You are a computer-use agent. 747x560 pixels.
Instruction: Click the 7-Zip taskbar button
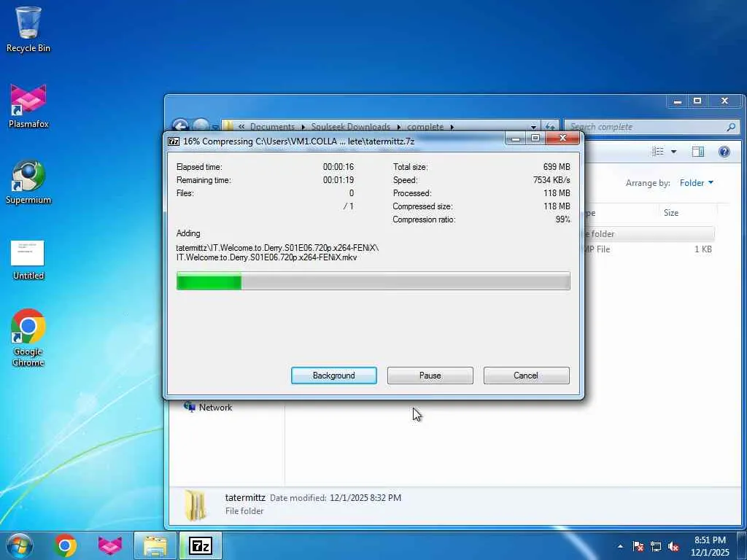pos(201,545)
